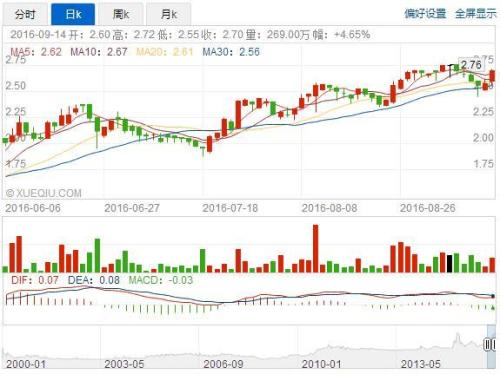Click the MA20: 2.61 indicator label
This screenshot has height=374, width=500.
[165, 52]
